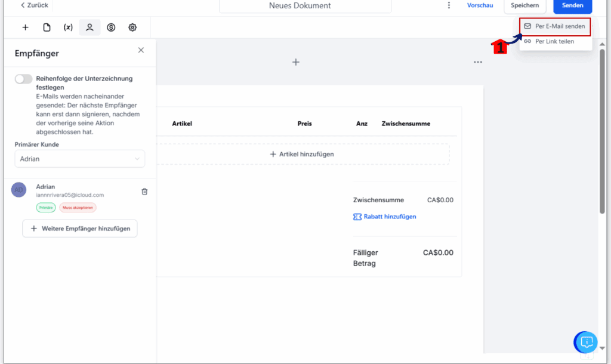The height and width of the screenshot is (364, 611).
Task: Open the Primärer Kunde dropdown
Action: click(x=80, y=159)
